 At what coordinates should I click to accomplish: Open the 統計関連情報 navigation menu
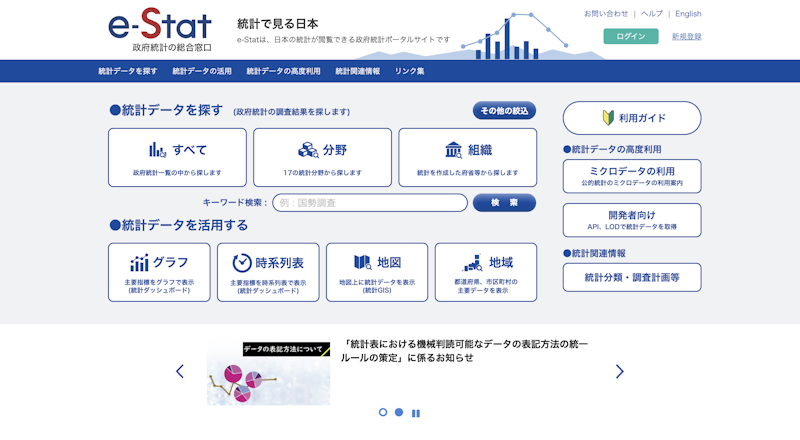pyautogui.click(x=357, y=71)
